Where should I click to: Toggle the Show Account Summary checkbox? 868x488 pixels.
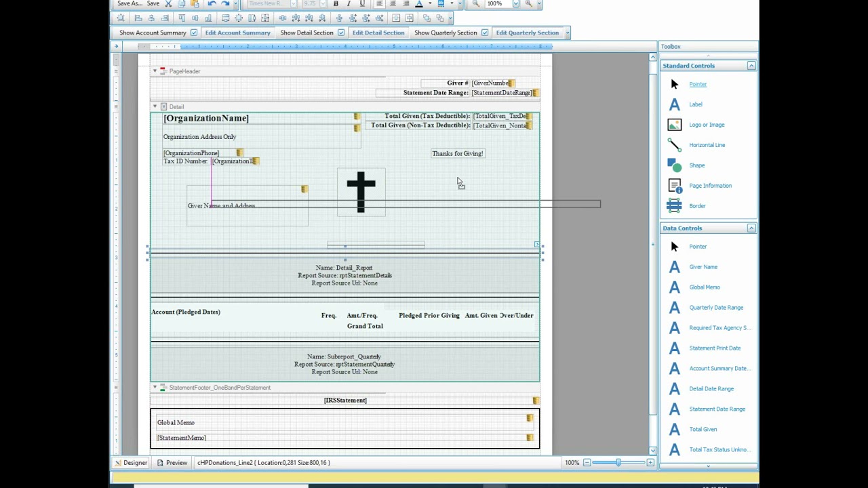tap(194, 33)
